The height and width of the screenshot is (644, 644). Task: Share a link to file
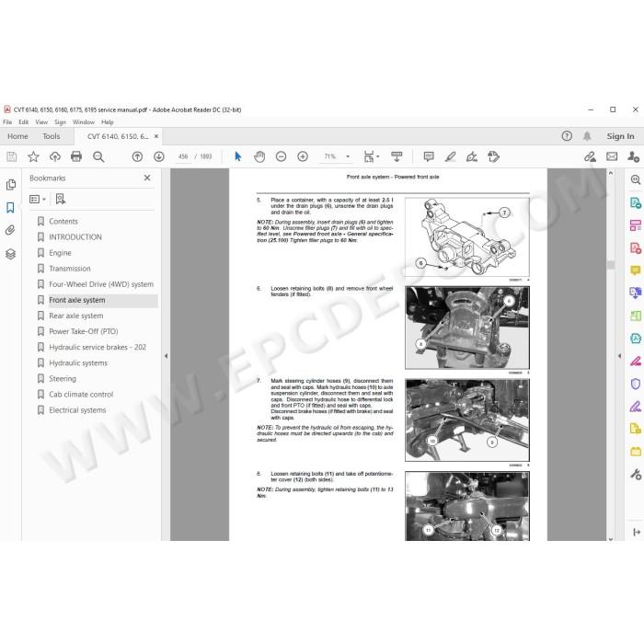[591, 156]
